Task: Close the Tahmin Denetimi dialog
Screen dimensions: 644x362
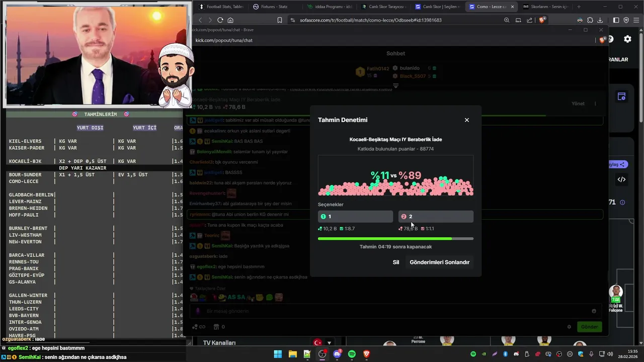Action: pyautogui.click(x=466, y=120)
